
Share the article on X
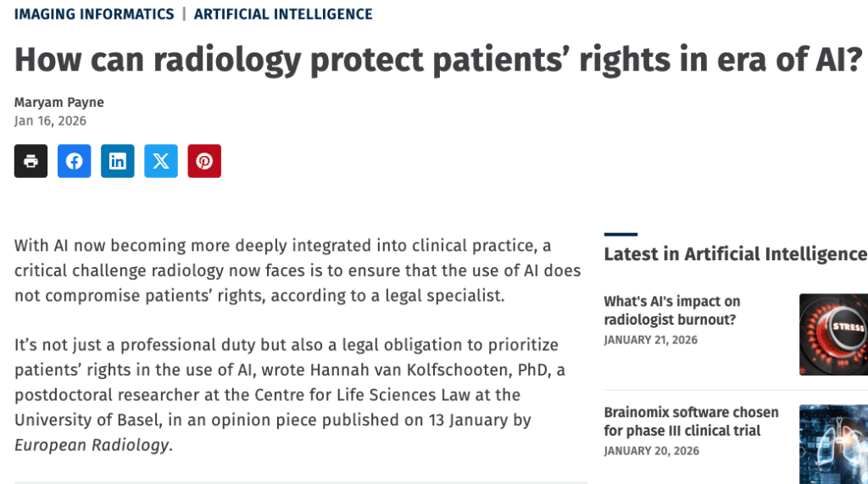pos(161,161)
